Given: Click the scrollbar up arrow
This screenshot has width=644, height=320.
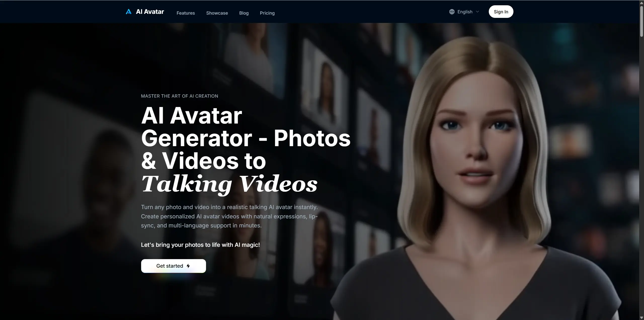Looking at the screenshot, I should tap(641, 3).
